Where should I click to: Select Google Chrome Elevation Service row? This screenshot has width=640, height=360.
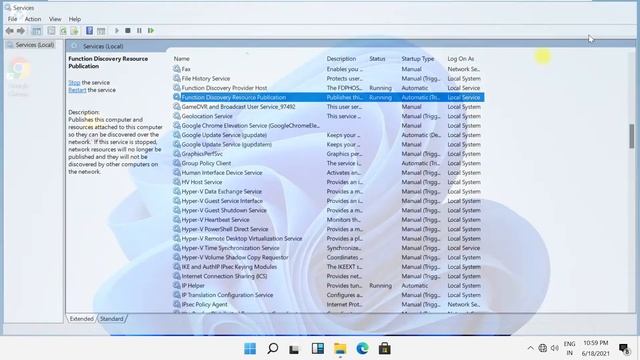[328, 126]
